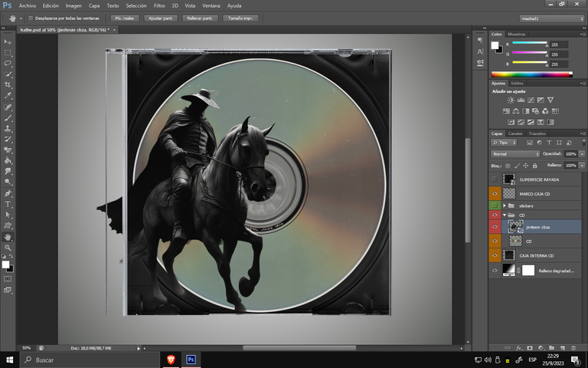Screen dimensions: 588x368
Task: Enable Desplazarse por todas las ventanas checkbox
Action: (31, 18)
